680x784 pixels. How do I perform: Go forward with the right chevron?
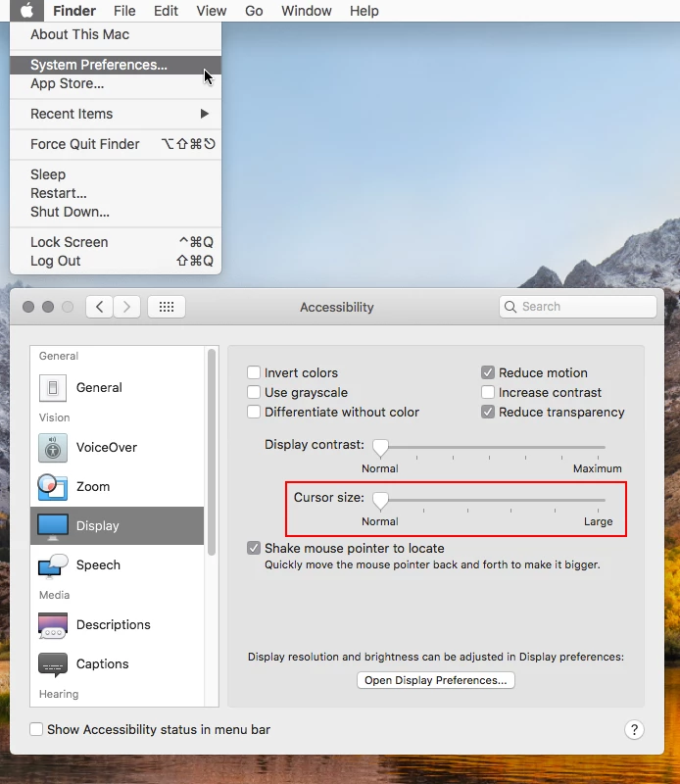[126, 307]
